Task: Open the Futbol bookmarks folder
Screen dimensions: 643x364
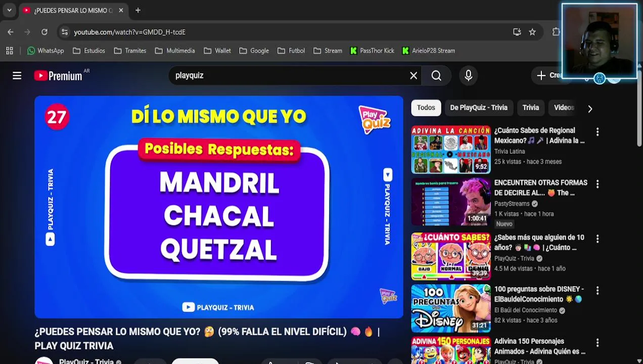Action: pyautogui.click(x=291, y=51)
